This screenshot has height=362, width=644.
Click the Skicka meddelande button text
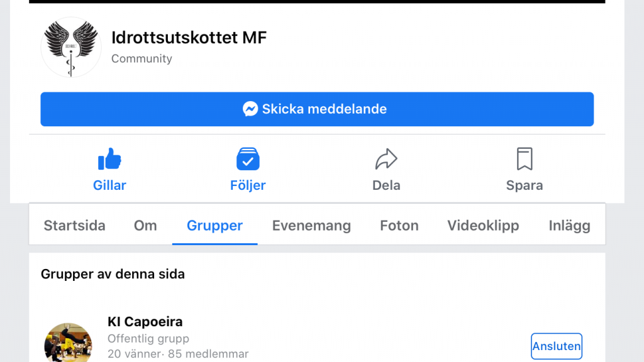point(325,109)
